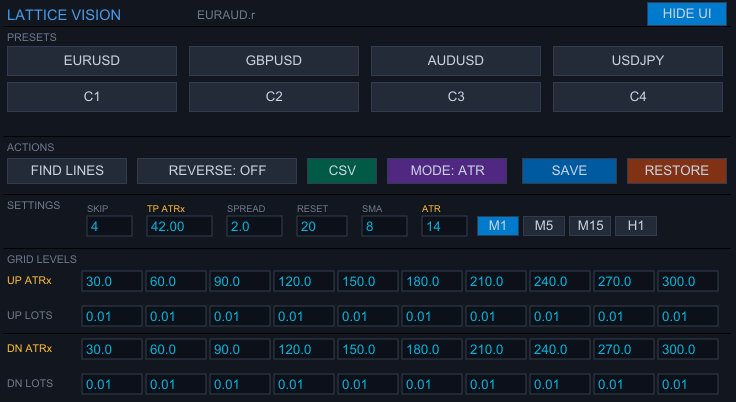The image size is (736, 402).
Task: Click the orange RESTORE button
Action: (x=677, y=170)
